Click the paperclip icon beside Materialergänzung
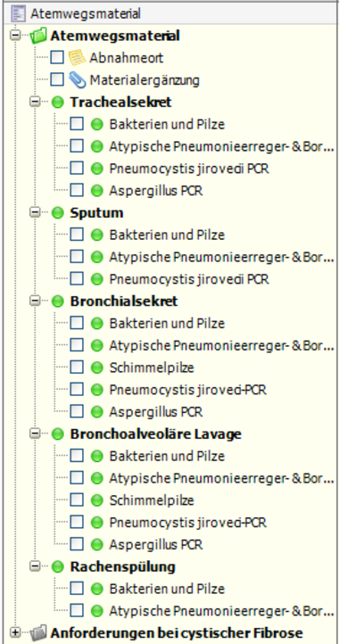 pyautogui.click(x=77, y=79)
